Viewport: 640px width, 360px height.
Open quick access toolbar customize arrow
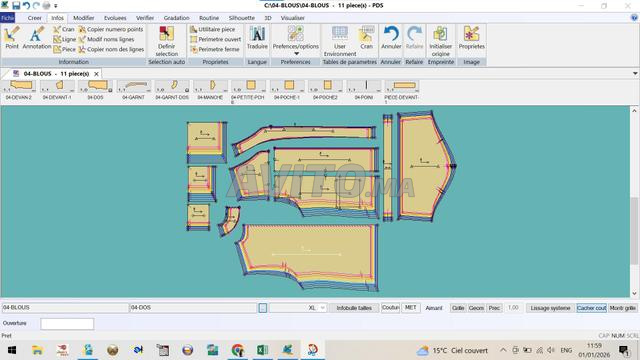56,6
